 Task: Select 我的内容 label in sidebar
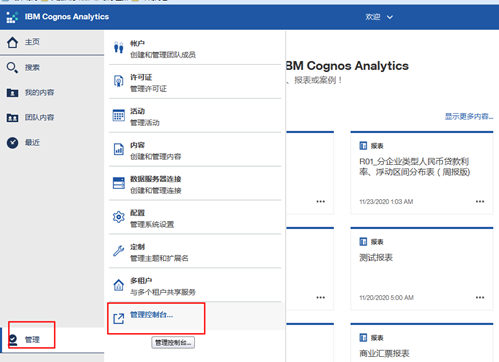pos(39,92)
